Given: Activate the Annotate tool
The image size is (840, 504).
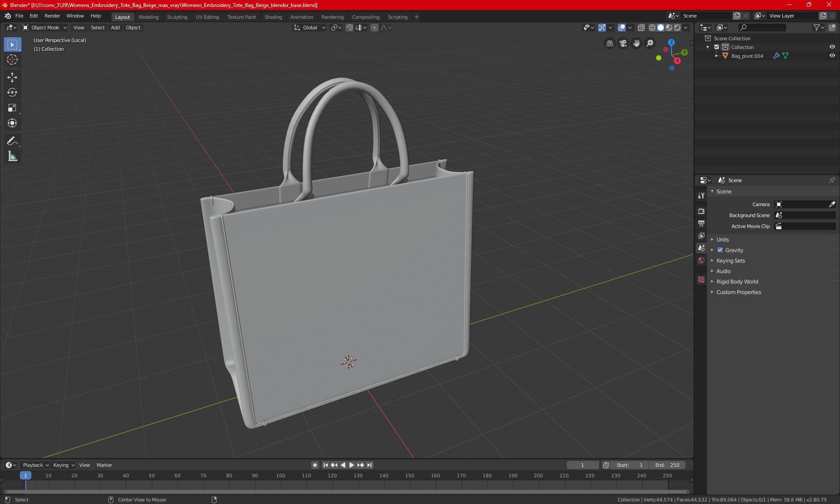Looking at the screenshot, I should (12, 141).
